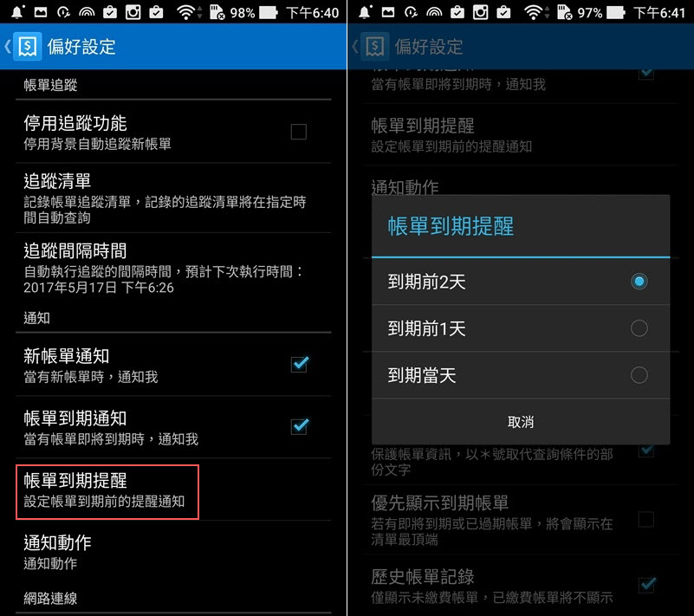Image resolution: width=694 pixels, height=616 pixels.
Task: Tap the 取消 button in the dialog
Action: pos(521,422)
